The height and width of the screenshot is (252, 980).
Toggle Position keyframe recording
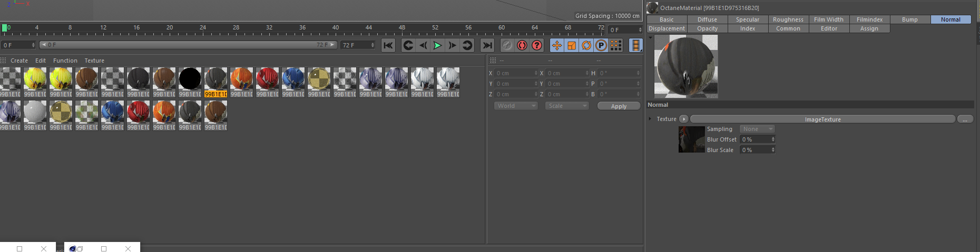(x=557, y=45)
